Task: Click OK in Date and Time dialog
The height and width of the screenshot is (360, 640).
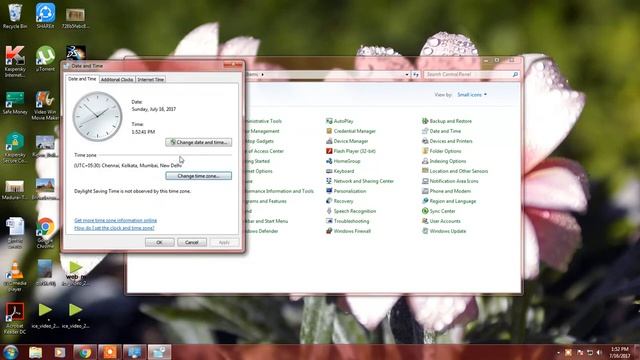Action: [x=160, y=242]
